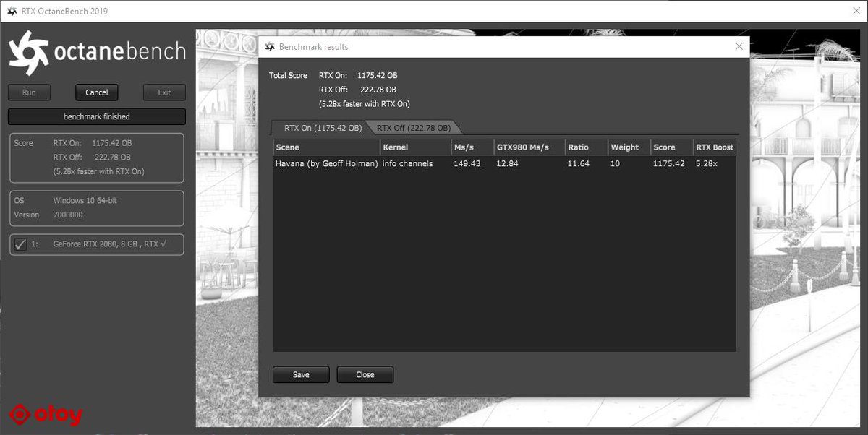Select the RTX On (1175.42 OB) tab
This screenshot has height=435, width=868.
(323, 128)
